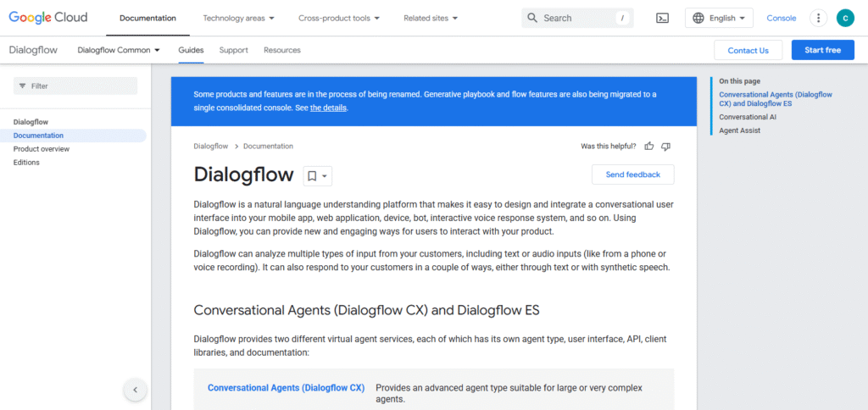Open the English language selector
The height and width of the screenshot is (410, 868).
(x=719, y=19)
